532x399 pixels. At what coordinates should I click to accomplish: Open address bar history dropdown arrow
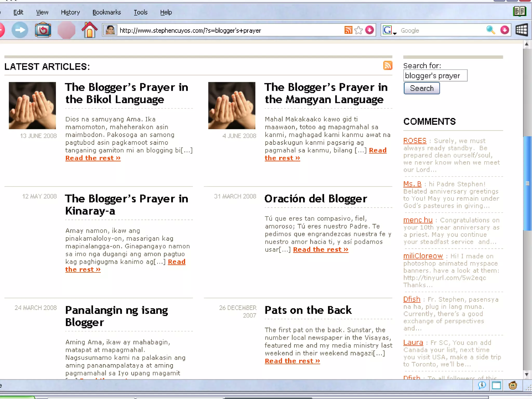tap(370, 30)
